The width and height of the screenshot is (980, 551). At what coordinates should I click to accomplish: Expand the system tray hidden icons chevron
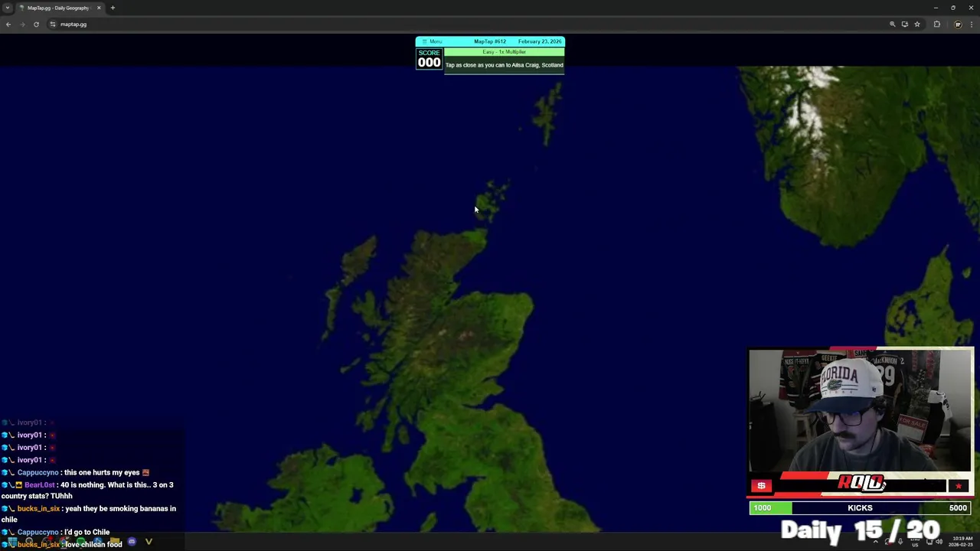[876, 542]
